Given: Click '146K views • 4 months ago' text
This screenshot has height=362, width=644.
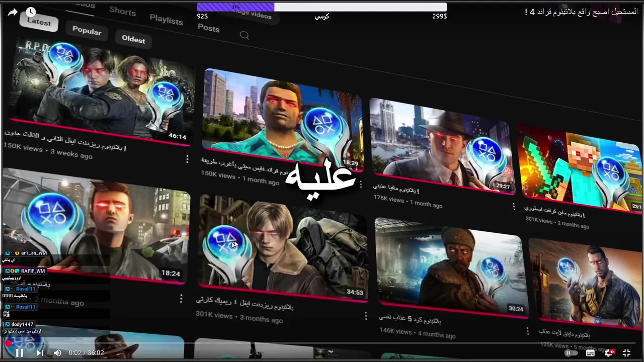Looking at the screenshot, I should (x=417, y=333).
